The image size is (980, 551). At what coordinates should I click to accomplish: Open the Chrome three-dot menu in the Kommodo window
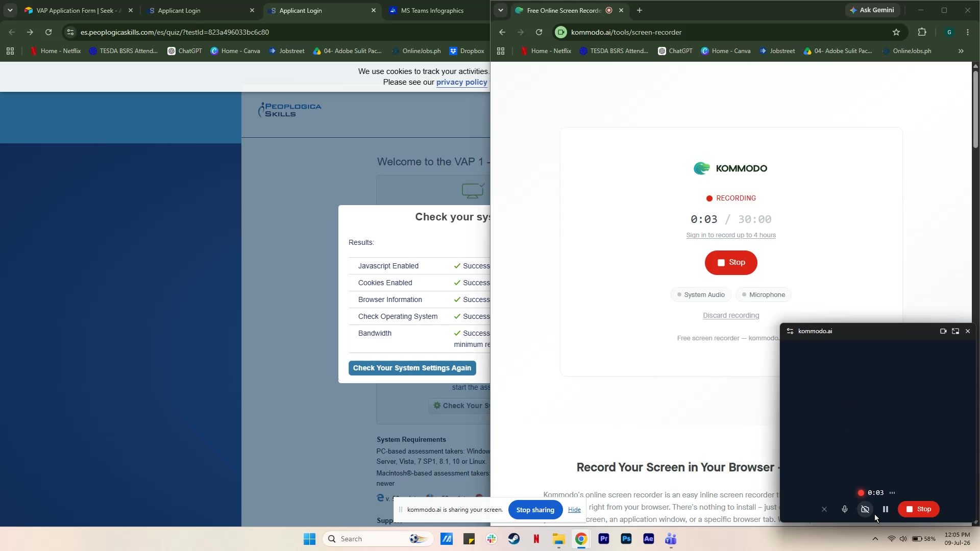[968, 32]
